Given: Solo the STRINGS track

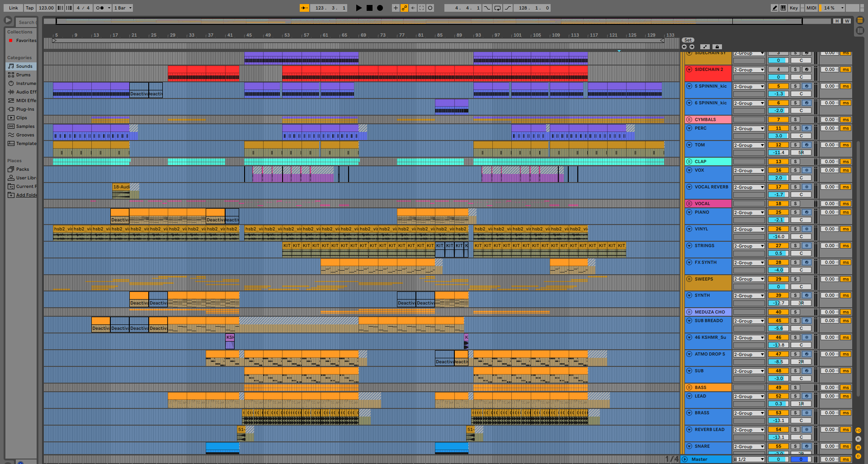Looking at the screenshot, I should point(795,246).
